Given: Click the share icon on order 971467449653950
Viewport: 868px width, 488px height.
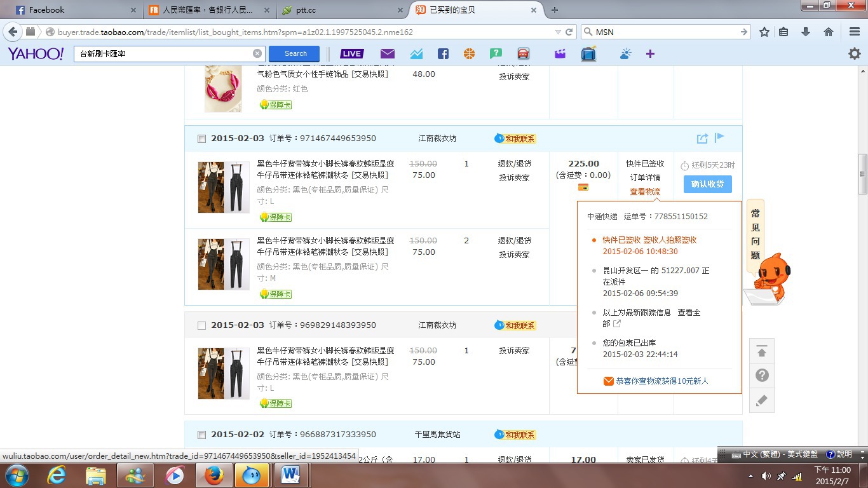Looking at the screenshot, I should [702, 139].
